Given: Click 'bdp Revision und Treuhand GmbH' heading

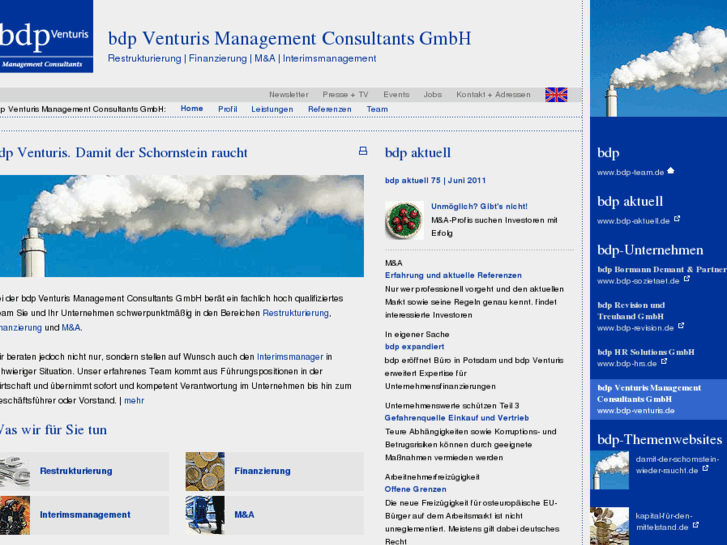Looking at the screenshot, I should pyautogui.click(x=631, y=311).
